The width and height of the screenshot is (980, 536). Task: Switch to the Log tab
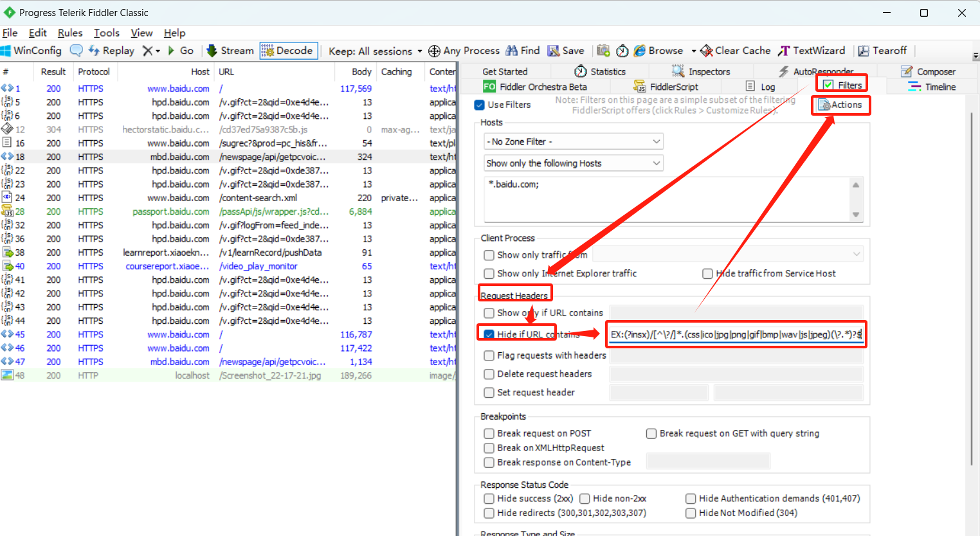click(760, 87)
